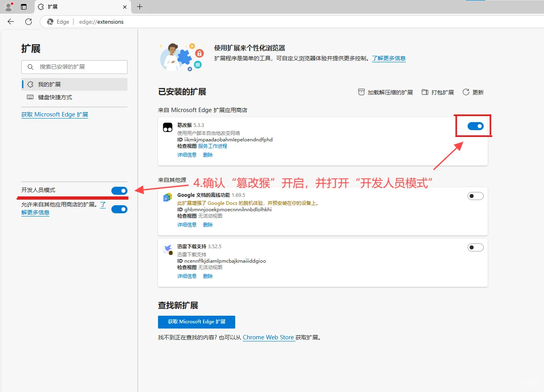Open a new tab with plus button

pos(140,7)
